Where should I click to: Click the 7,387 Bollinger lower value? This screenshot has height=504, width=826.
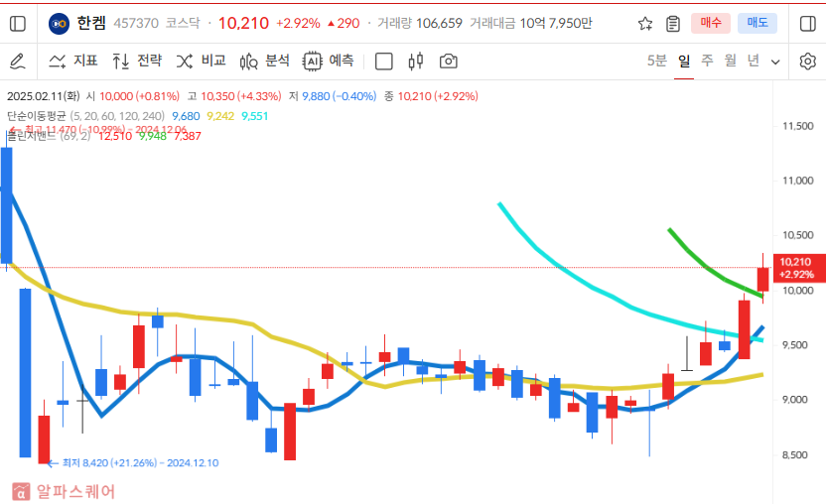click(x=187, y=136)
